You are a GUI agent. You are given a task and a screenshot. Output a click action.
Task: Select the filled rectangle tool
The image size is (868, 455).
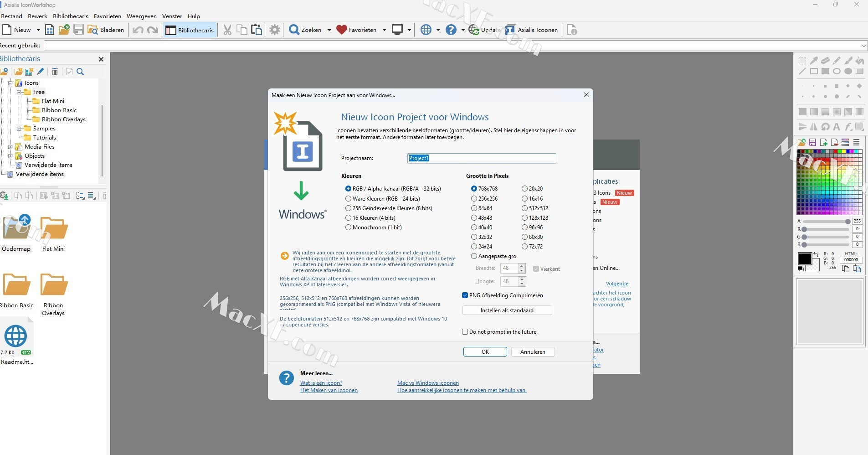(825, 72)
